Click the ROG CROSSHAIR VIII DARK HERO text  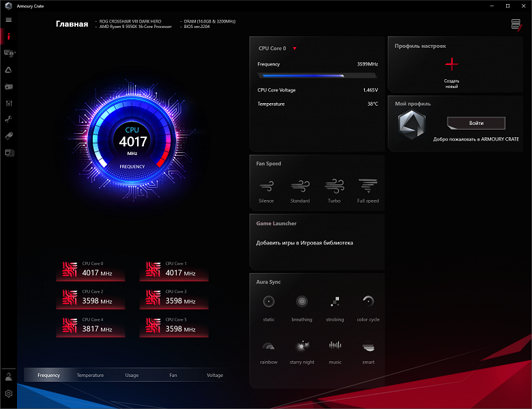pos(130,21)
